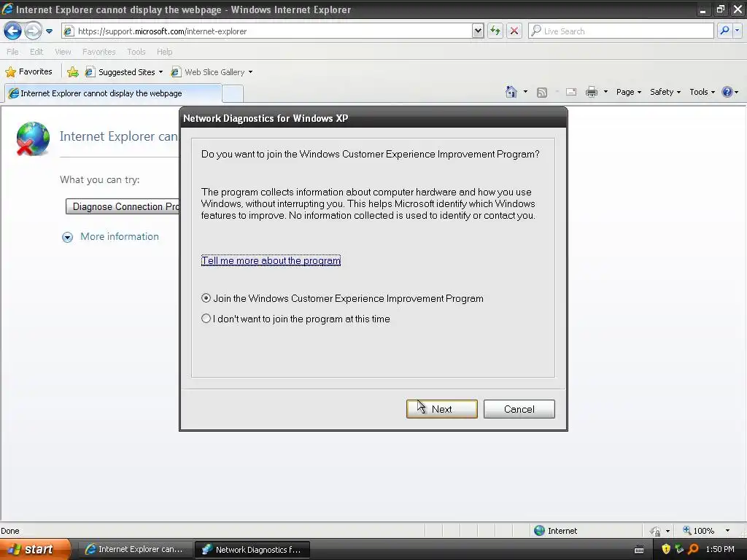This screenshot has height=560, width=747.
Task: Click the 100% zoom level button
Action: click(699, 531)
